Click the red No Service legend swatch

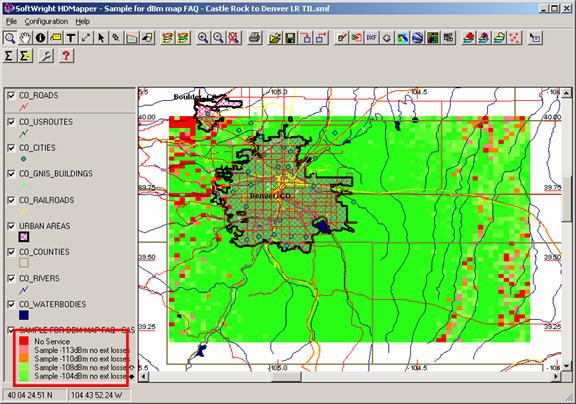click(24, 341)
